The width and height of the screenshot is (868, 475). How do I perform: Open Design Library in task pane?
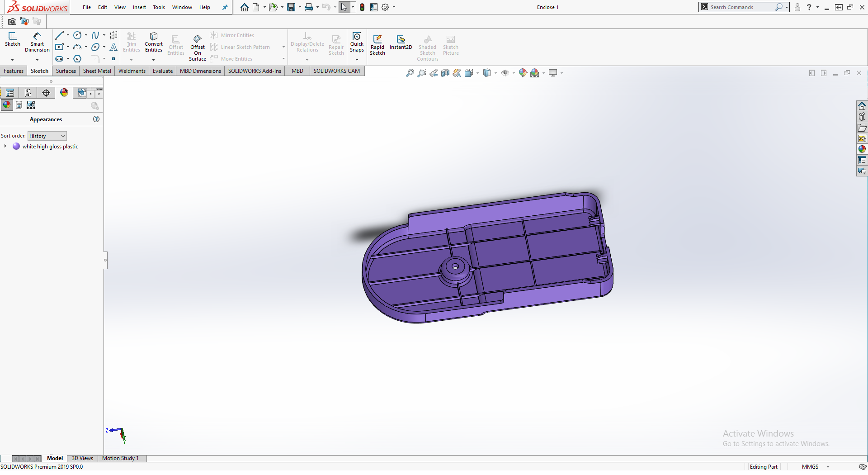[x=862, y=117]
